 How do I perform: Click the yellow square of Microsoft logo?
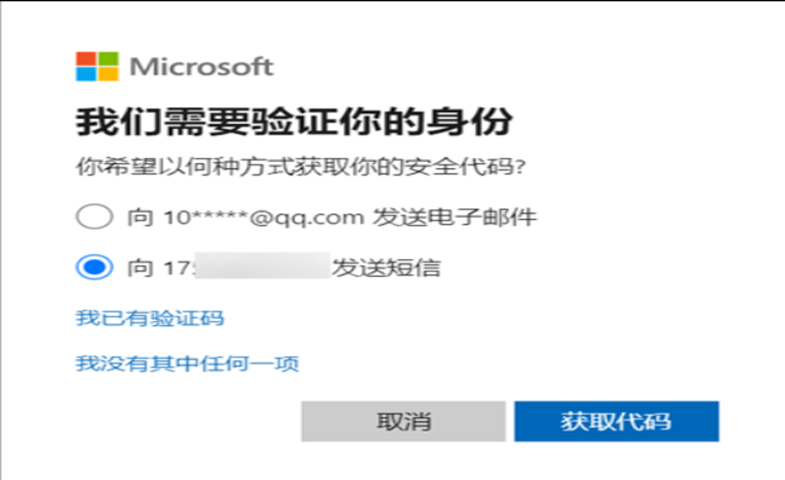pyautogui.click(x=108, y=74)
